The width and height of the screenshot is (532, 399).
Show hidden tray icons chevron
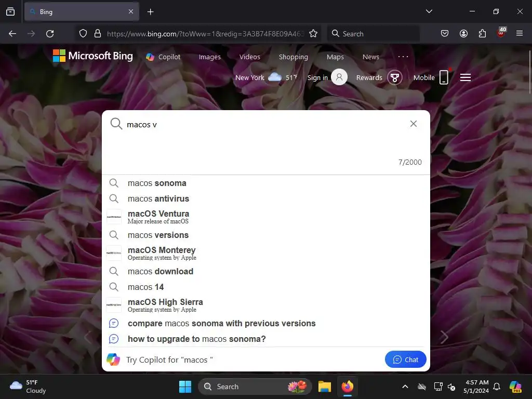(405, 387)
